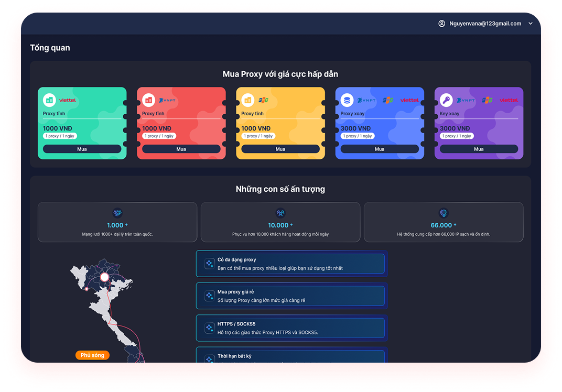The width and height of the screenshot is (562, 392).
Task: Click the large white node on Vietnam map
Action: [x=104, y=277]
